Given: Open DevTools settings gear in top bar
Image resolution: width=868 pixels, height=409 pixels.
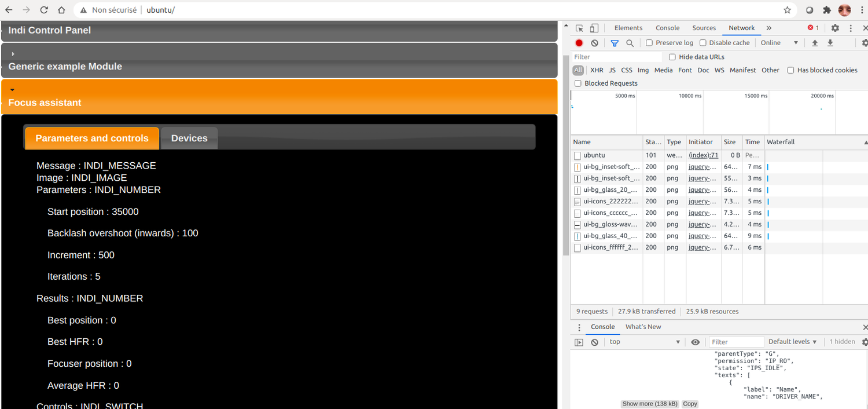Looking at the screenshot, I should coord(835,28).
